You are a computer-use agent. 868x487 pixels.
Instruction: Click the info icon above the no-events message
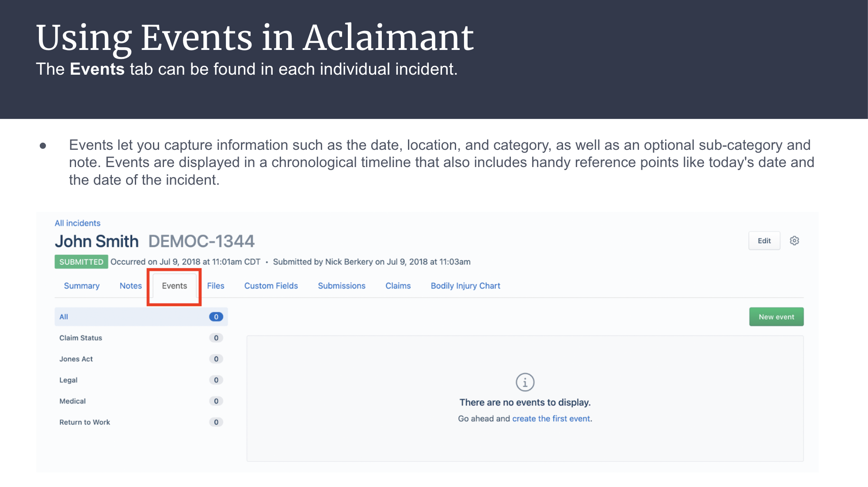[525, 382]
